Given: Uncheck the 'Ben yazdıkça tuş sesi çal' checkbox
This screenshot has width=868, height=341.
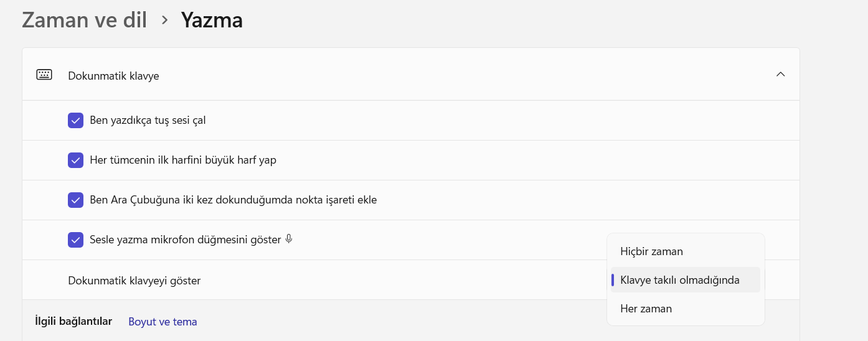Looking at the screenshot, I should click(76, 121).
